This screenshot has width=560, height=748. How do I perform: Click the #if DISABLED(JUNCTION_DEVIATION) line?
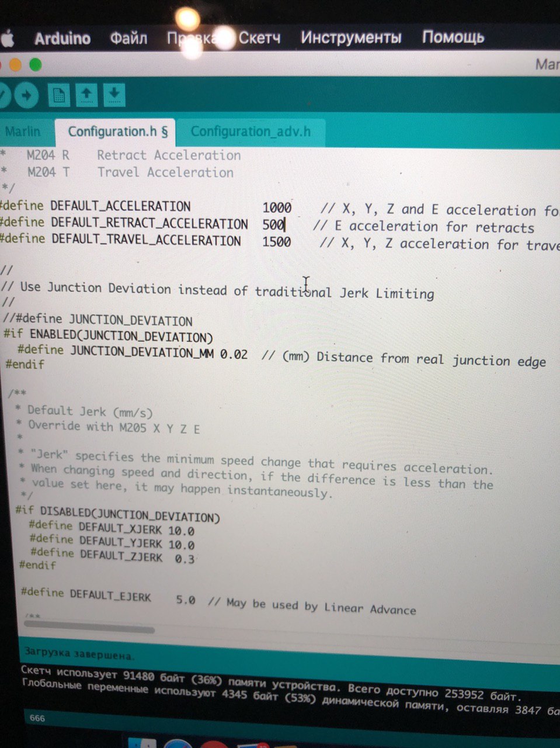point(118,513)
